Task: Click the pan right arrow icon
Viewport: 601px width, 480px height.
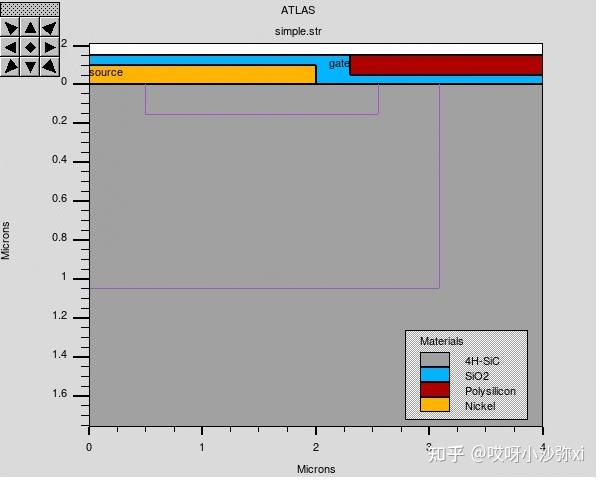Action: coord(50,47)
